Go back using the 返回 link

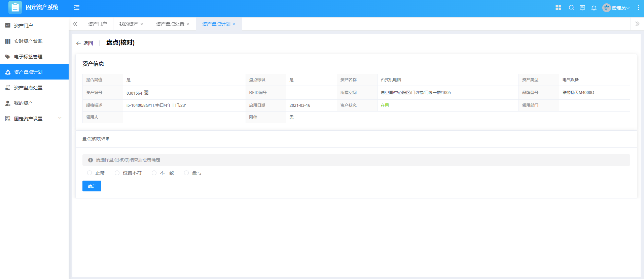(x=85, y=43)
